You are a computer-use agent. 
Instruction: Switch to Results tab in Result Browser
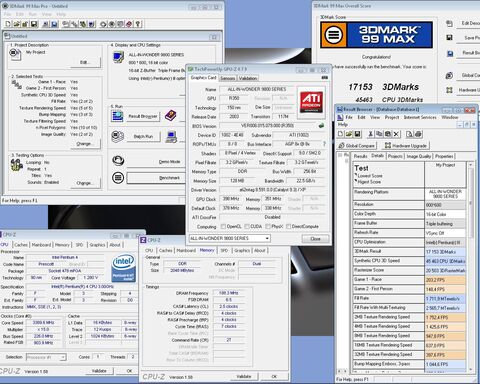360,156
